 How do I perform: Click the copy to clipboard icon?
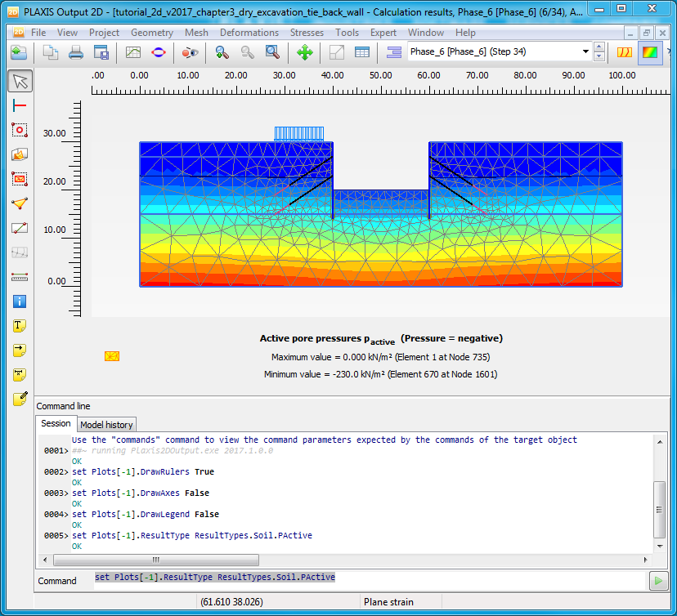click(51, 52)
